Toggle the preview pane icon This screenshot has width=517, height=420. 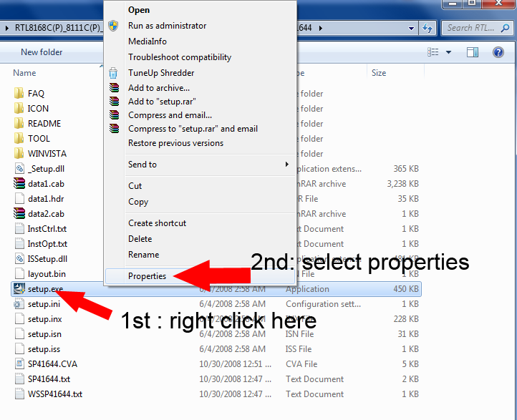(x=473, y=52)
